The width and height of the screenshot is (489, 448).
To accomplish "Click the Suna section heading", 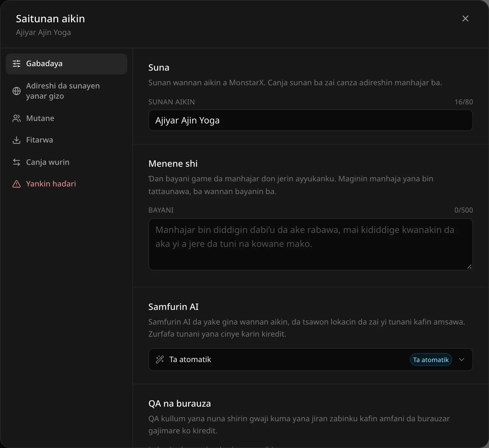I will tap(159, 67).
